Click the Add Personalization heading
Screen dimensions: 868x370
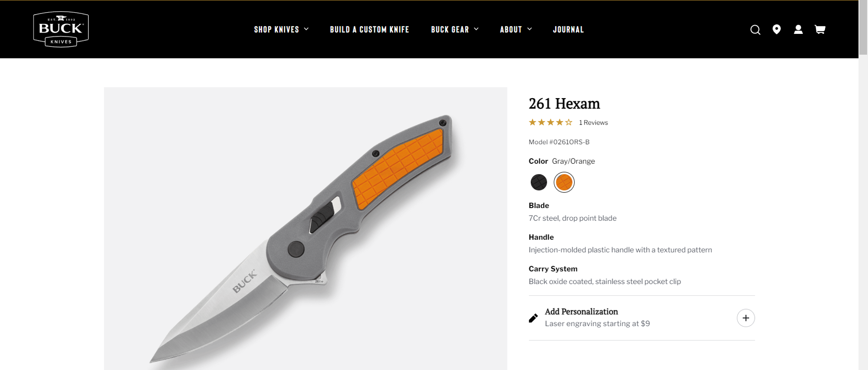[581, 311]
